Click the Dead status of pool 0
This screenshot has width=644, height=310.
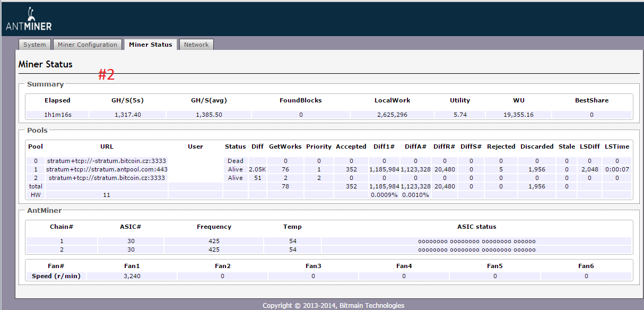(x=236, y=161)
